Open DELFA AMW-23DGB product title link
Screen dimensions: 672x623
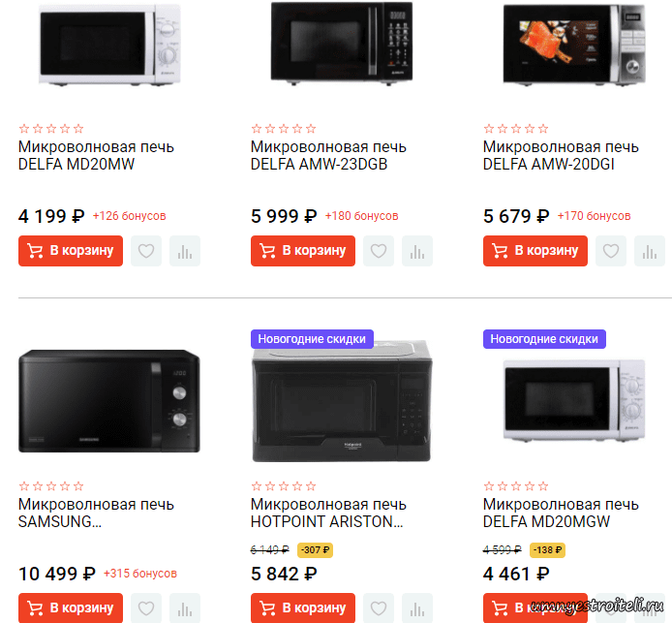coord(328,156)
